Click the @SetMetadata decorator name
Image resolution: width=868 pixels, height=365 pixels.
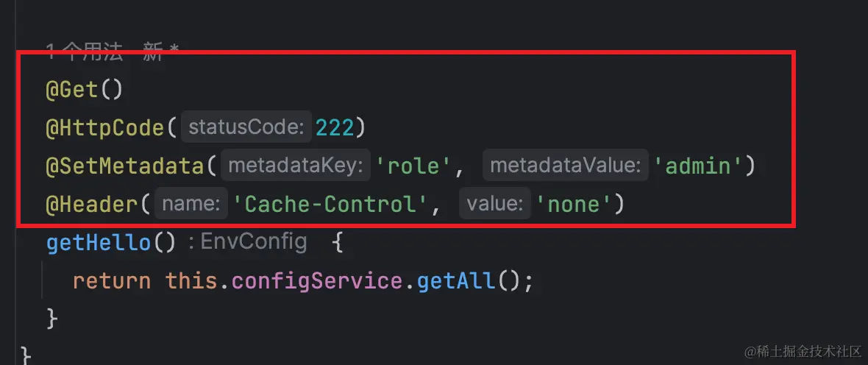coord(125,166)
